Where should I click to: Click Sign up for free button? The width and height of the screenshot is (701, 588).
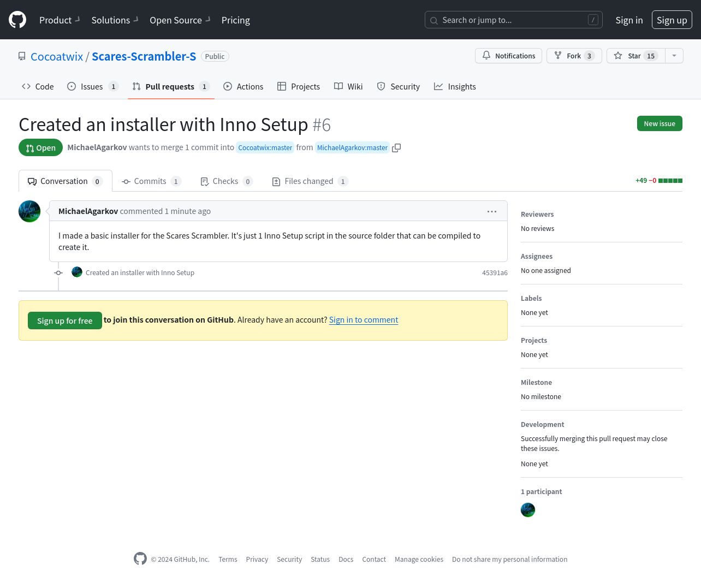coord(64,320)
